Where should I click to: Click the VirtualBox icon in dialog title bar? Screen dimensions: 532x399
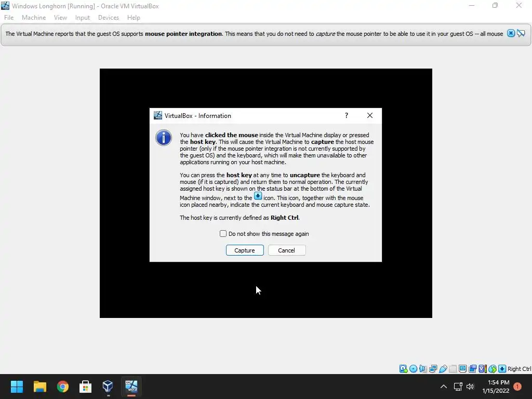click(x=158, y=115)
